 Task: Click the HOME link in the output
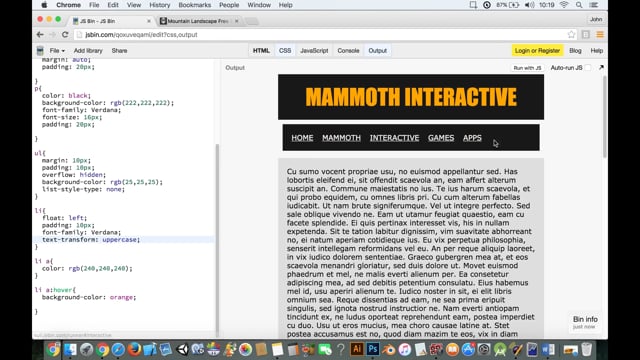pyautogui.click(x=302, y=138)
